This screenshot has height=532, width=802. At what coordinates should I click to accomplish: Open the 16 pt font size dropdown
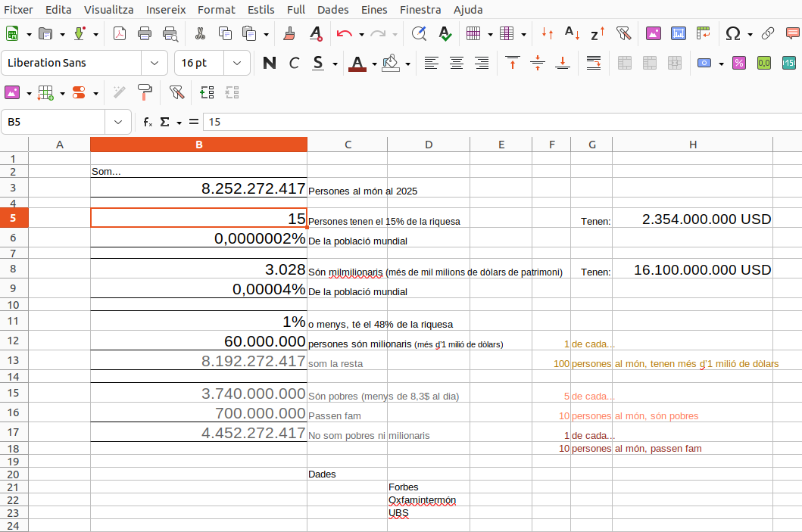pos(237,64)
